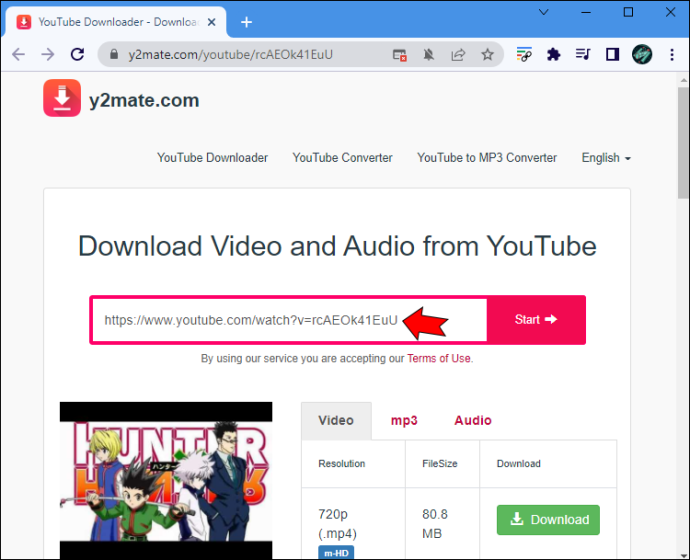Click the pink Start button
This screenshot has height=560, width=690.
(x=536, y=320)
